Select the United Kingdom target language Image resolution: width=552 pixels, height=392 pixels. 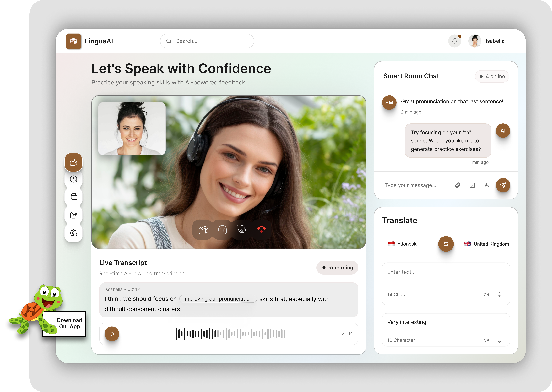(486, 244)
